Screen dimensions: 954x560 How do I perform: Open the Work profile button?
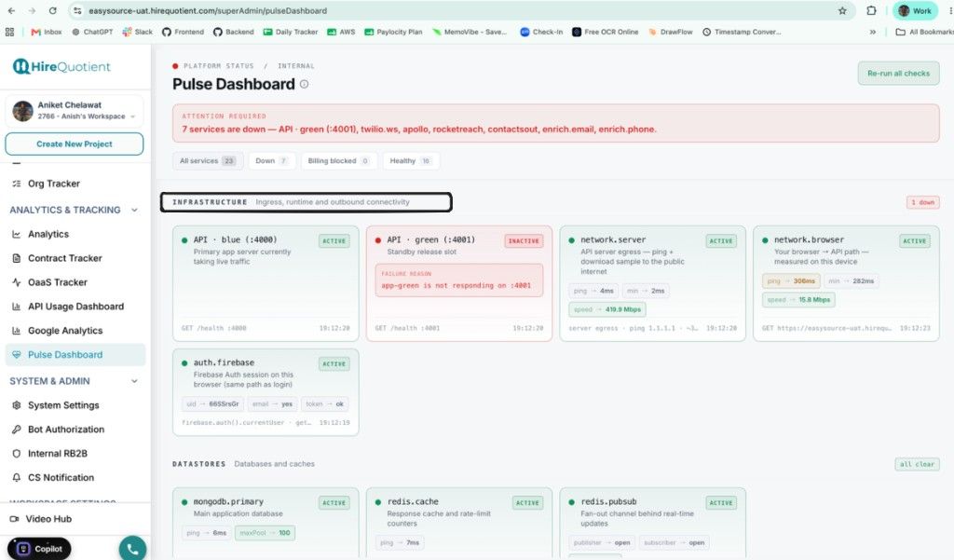click(x=915, y=10)
